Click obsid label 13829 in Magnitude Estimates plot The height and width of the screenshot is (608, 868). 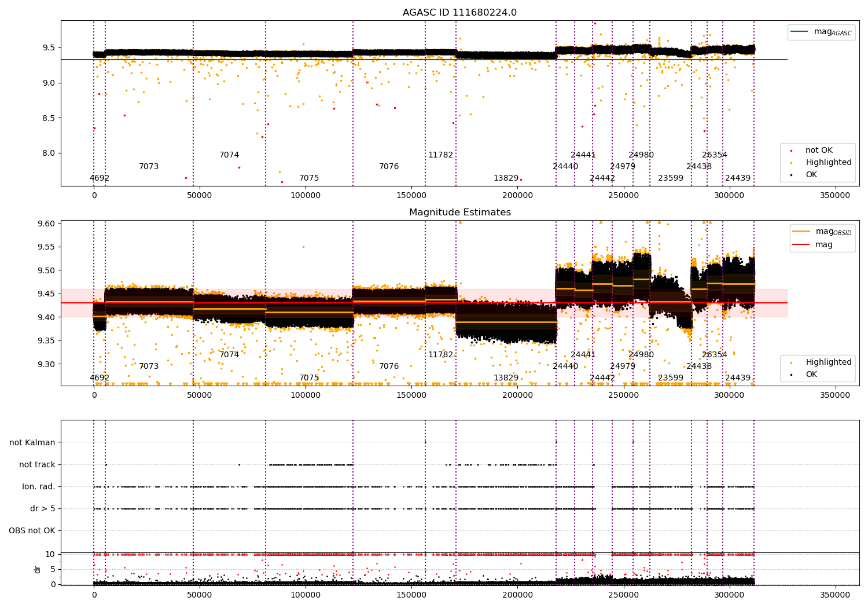506,378
